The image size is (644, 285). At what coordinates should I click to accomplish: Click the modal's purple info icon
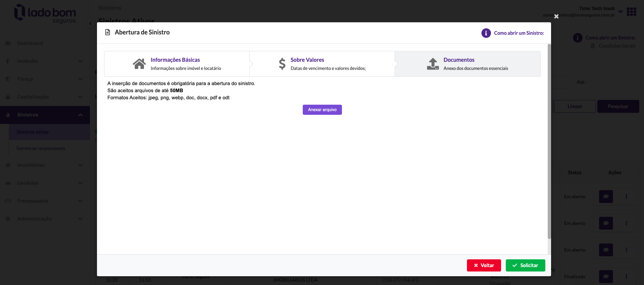click(486, 33)
